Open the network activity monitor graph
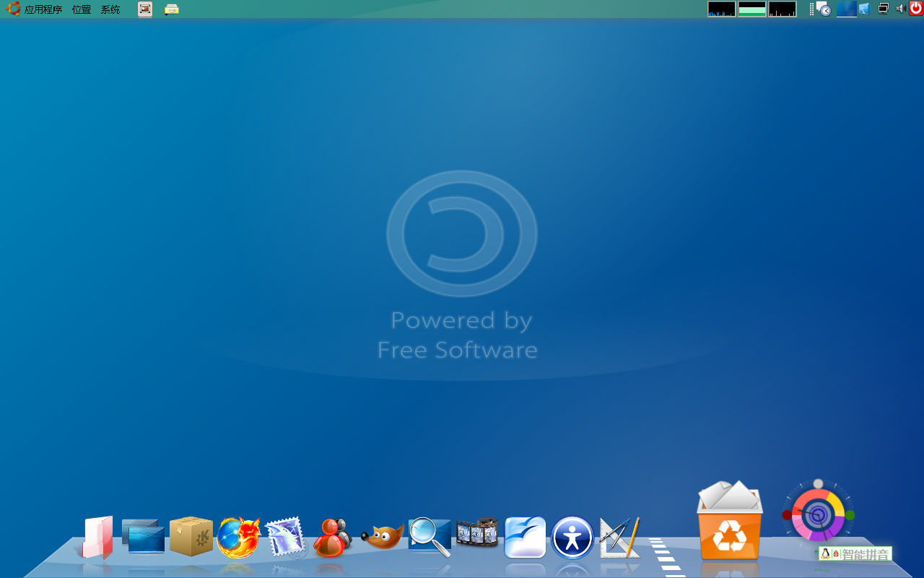The image size is (924, 578). tap(783, 9)
